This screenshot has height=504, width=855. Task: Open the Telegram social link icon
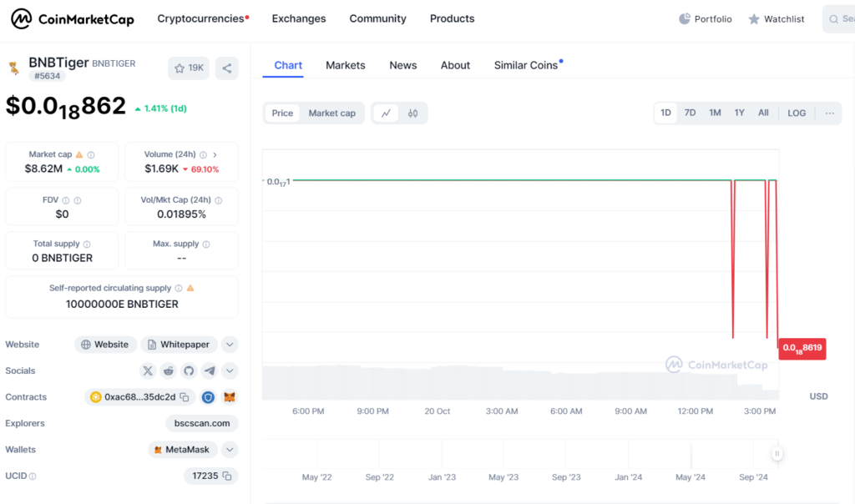tap(209, 370)
